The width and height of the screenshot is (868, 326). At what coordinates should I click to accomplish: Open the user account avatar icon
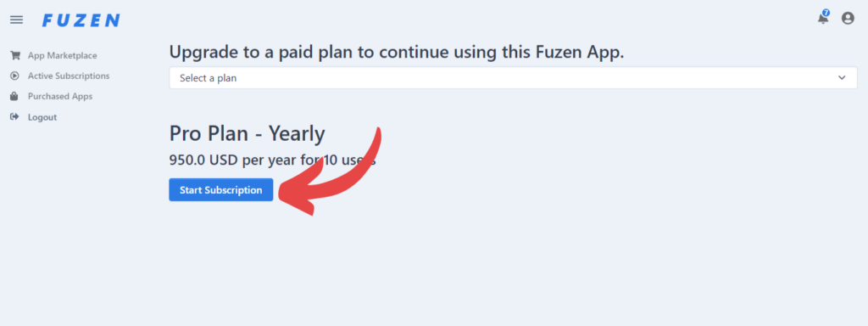848,19
